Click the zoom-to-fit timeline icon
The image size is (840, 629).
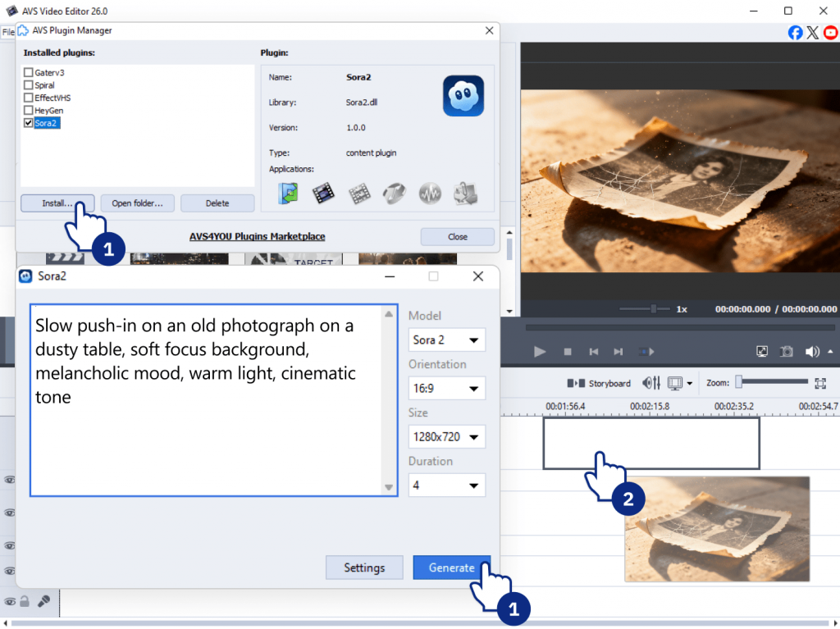tap(819, 383)
